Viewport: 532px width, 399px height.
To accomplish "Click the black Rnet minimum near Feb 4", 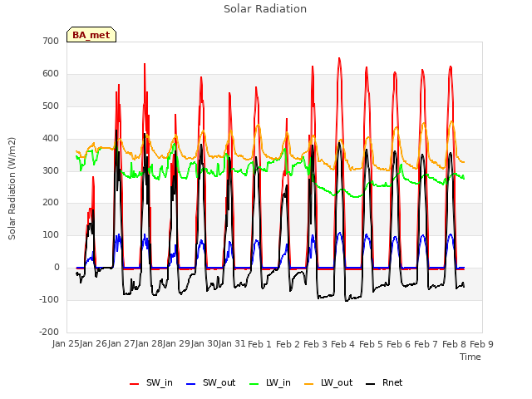I will click(x=347, y=301).
